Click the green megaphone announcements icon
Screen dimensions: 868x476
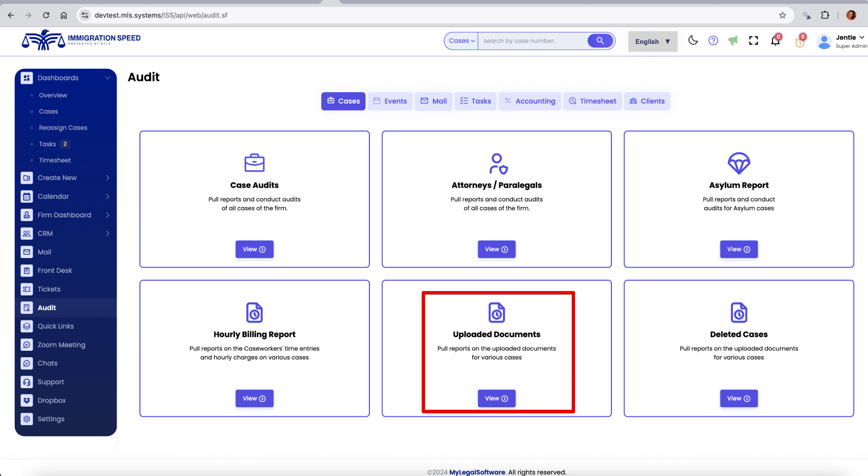(733, 41)
